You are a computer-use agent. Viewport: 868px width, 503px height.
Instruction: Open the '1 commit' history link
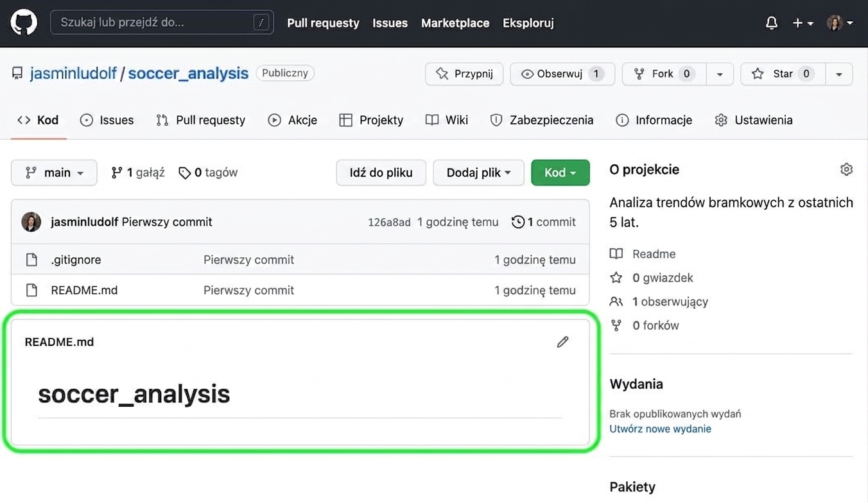click(544, 222)
